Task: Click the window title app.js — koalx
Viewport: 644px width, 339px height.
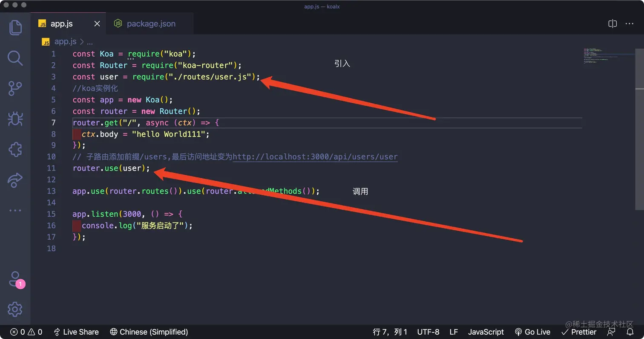Action: pyautogui.click(x=322, y=6)
